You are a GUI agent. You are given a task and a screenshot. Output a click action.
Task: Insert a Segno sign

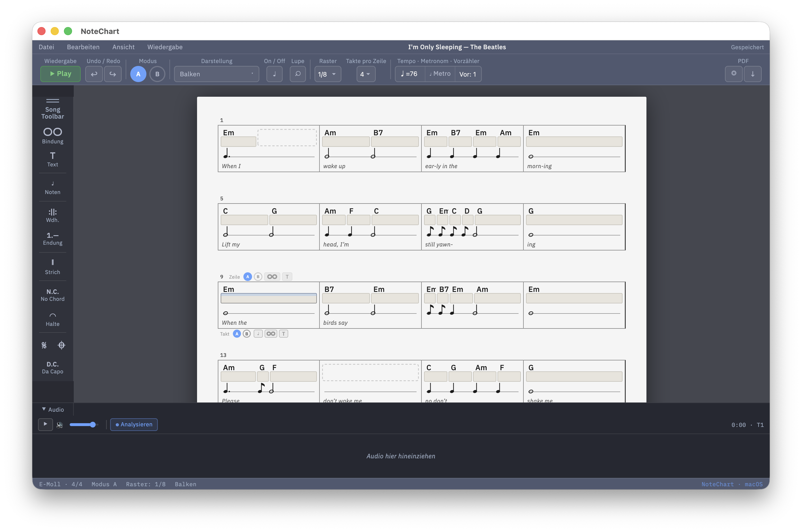[x=44, y=345]
